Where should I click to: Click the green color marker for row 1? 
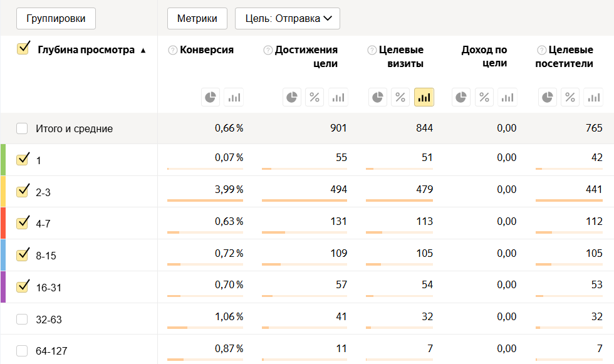pos(3,160)
